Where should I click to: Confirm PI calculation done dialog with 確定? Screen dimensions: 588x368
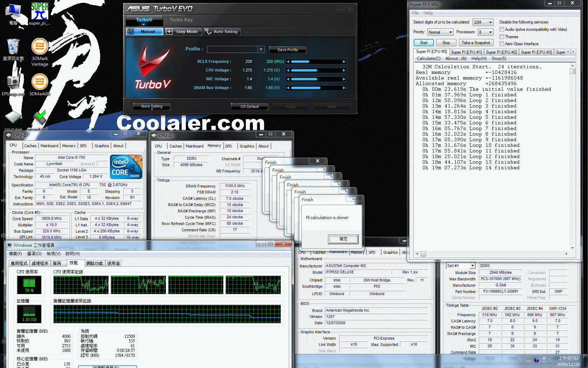343,239
